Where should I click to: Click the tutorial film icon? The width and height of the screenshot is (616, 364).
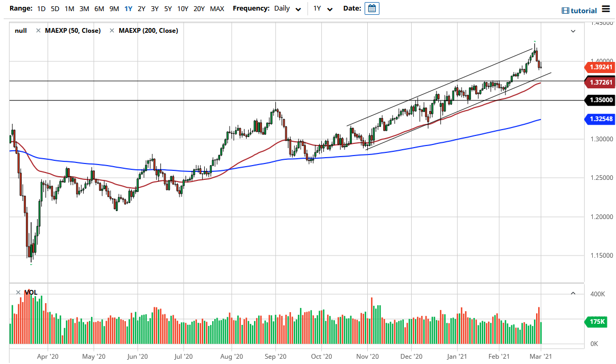(565, 11)
